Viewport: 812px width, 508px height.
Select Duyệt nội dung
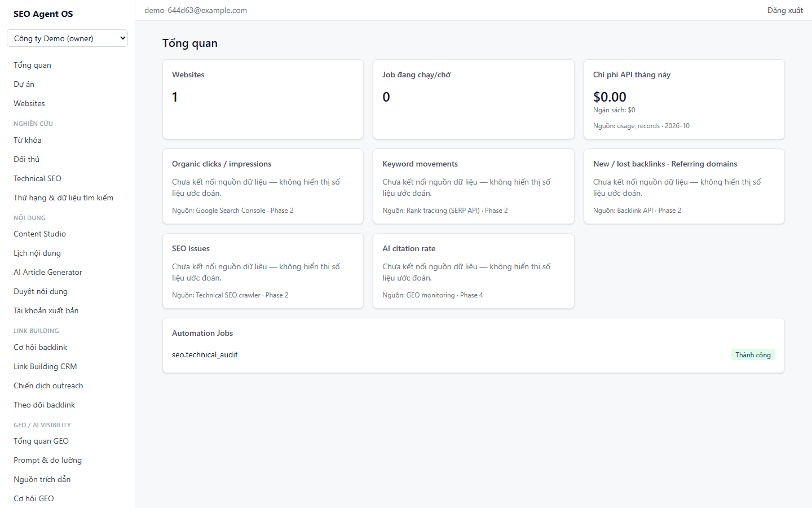[41, 291]
